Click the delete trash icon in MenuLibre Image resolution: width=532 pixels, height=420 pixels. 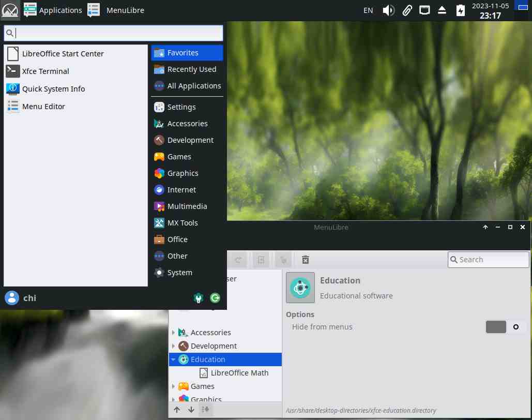306,260
